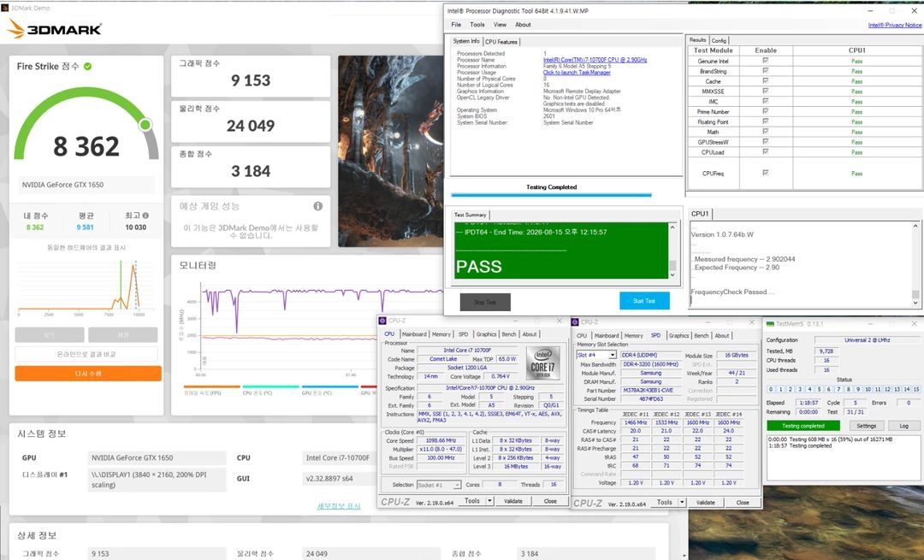Click TestMem5 Settings button
Screen dimensions: 924x560
pos(866,426)
